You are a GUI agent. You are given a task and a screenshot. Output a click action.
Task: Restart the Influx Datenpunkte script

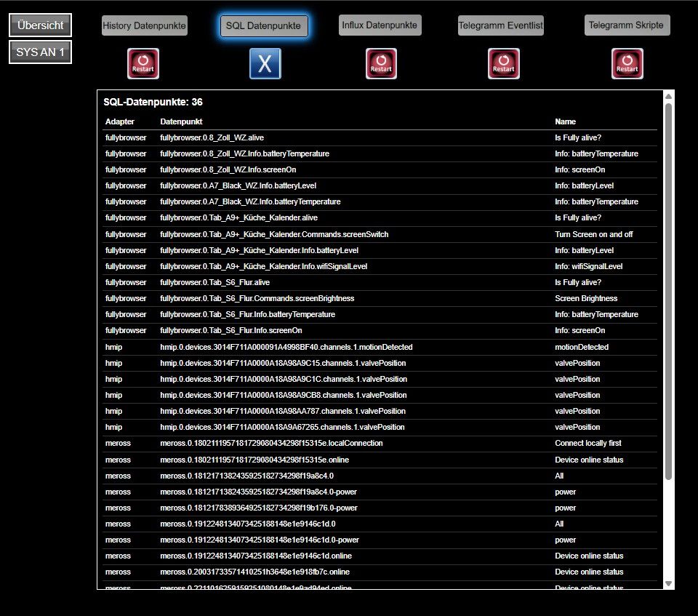(381, 64)
